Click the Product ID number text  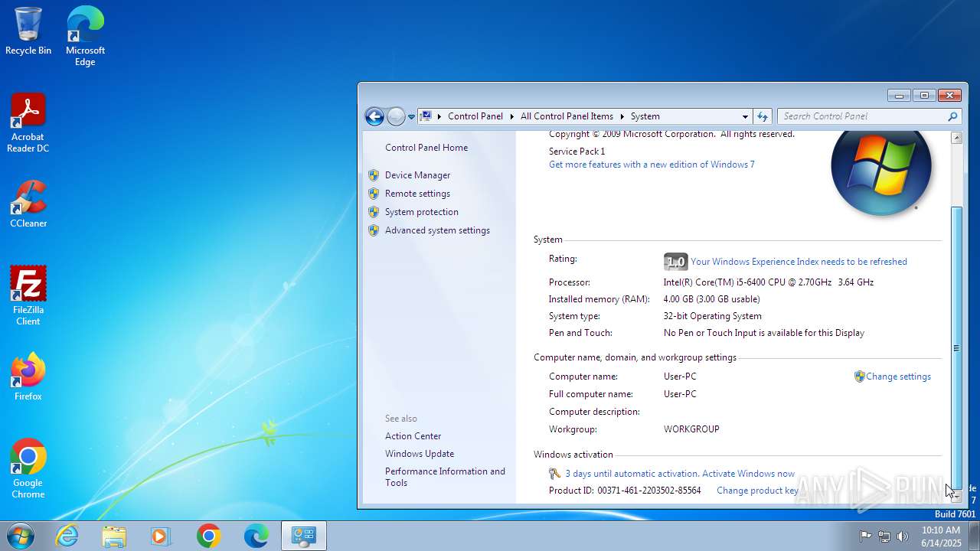coord(649,491)
